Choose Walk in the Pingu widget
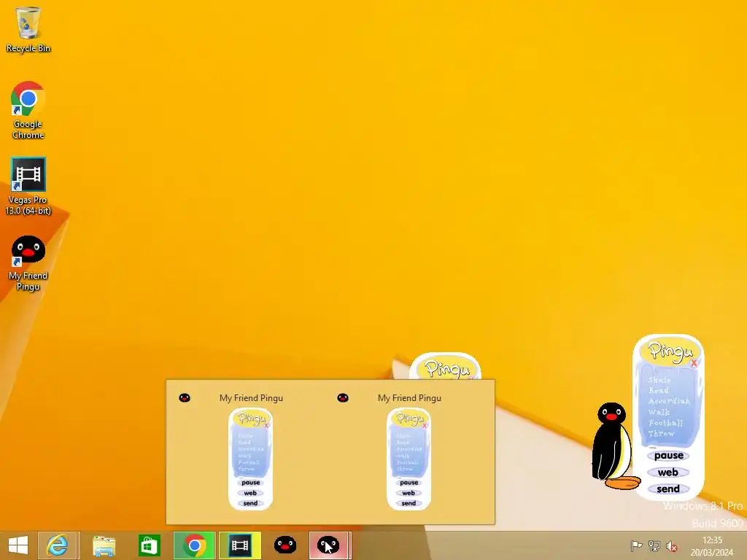Screen dimensions: 747x560 pos(659,412)
